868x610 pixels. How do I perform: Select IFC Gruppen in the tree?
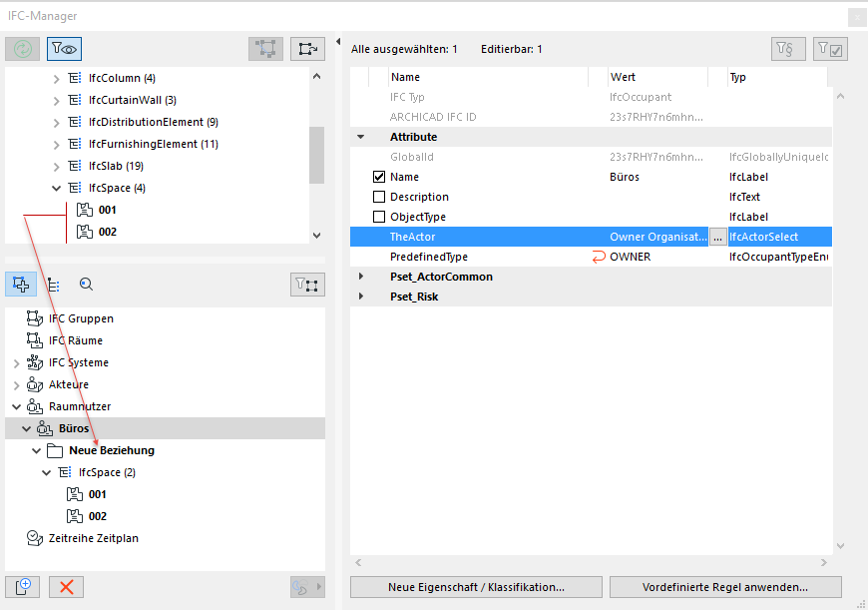(81, 318)
